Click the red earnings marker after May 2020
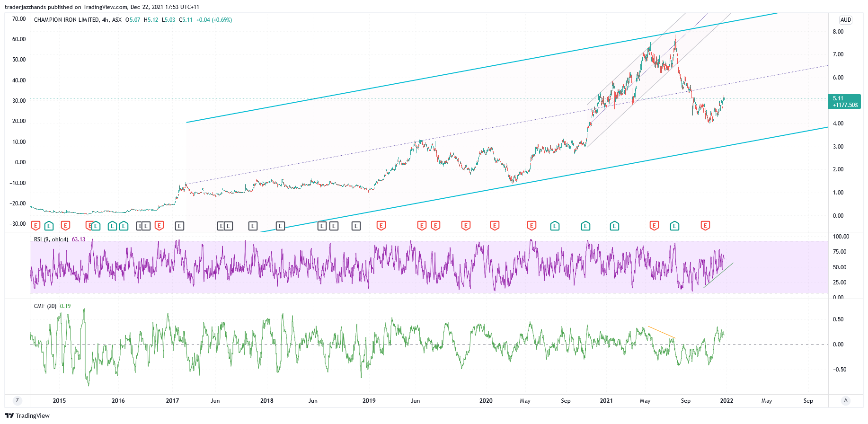The image size is (868, 424). tap(531, 226)
